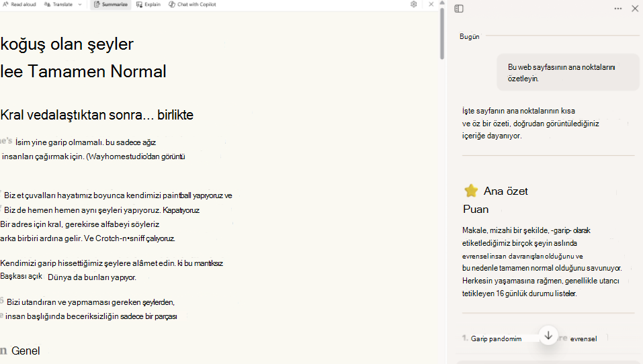This screenshot has height=364, width=643.
Task: Click the 'Kral vedalaştıktan sonra… birlikte' subheading
Action: (97, 115)
